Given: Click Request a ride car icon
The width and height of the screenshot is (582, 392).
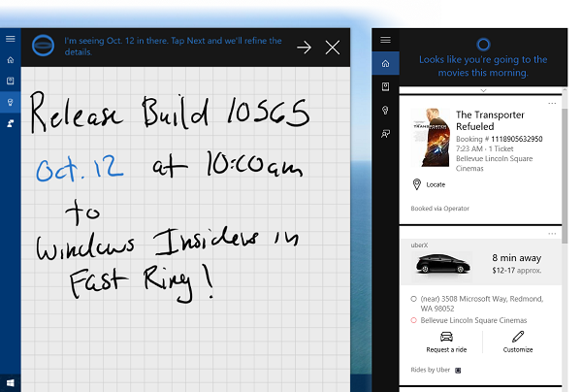Looking at the screenshot, I should [x=446, y=337].
